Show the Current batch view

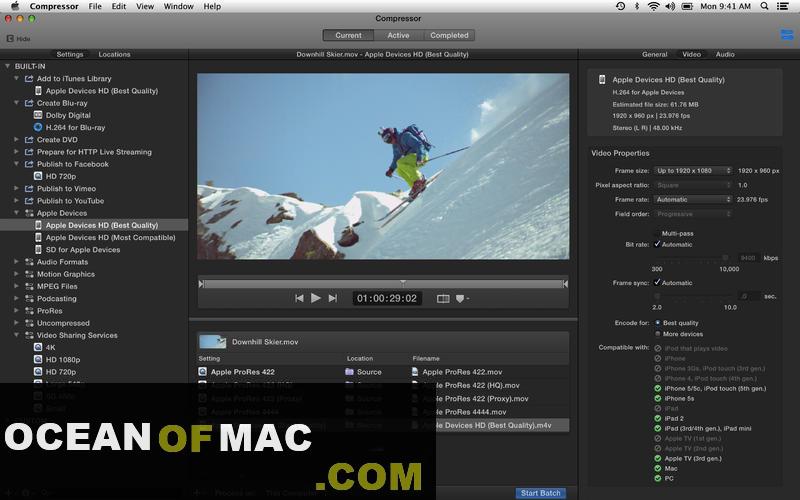pyautogui.click(x=348, y=35)
